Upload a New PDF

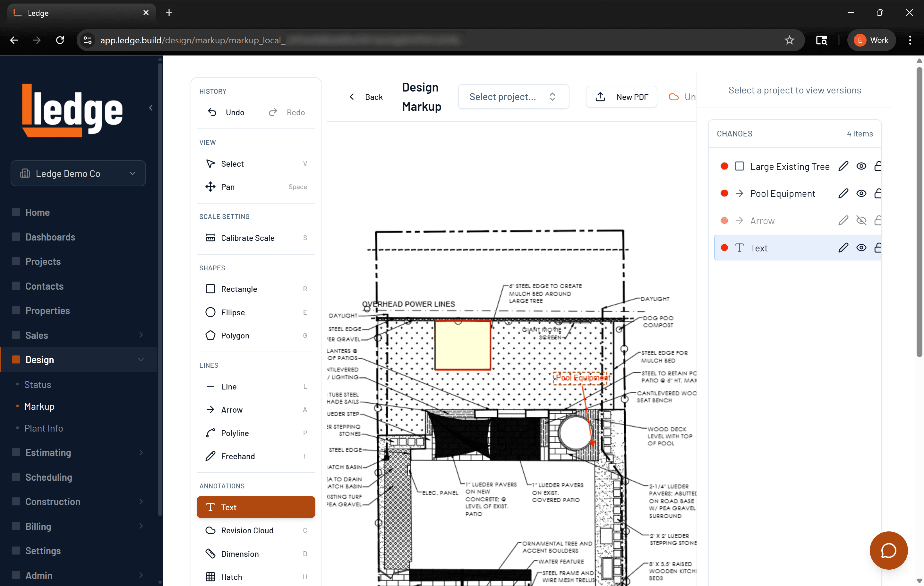click(x=621, y=97)
